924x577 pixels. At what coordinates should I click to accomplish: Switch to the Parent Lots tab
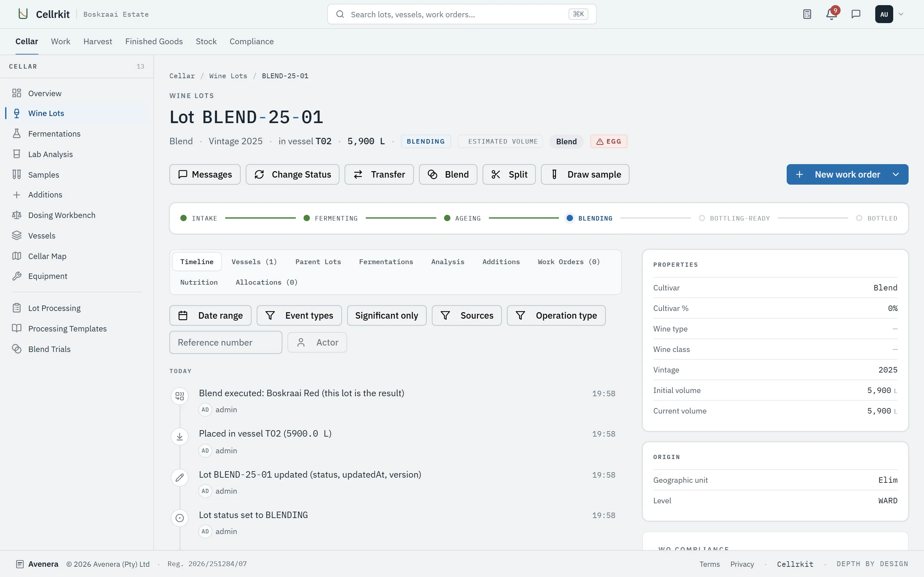tap(318, 262)
